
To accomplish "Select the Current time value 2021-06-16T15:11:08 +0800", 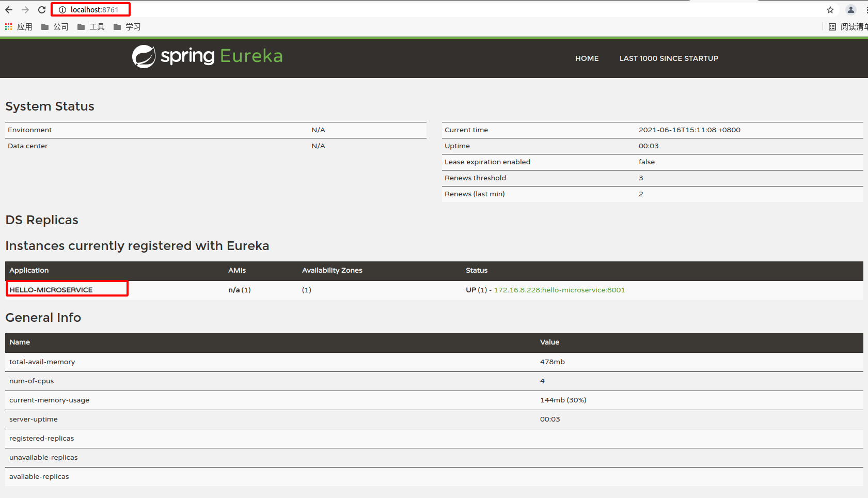I will (x=689, y=130).
